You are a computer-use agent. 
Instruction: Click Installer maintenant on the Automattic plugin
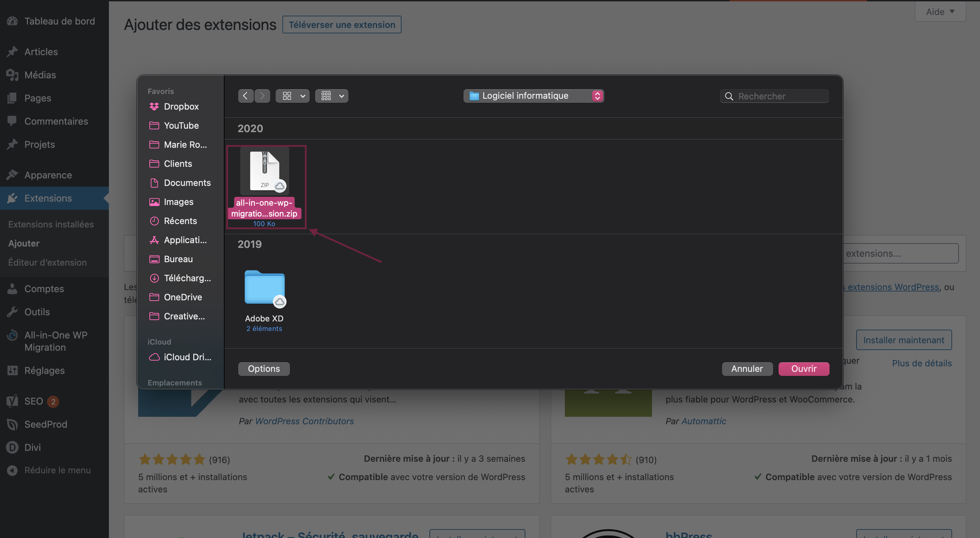[x=904, y=340]
